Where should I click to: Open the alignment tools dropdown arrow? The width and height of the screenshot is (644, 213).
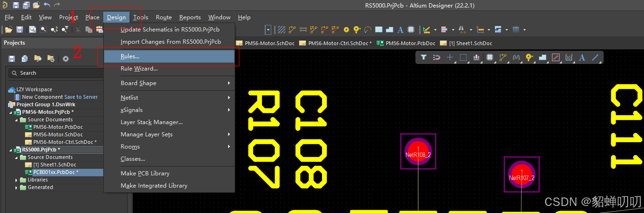(x=453, y=30)
